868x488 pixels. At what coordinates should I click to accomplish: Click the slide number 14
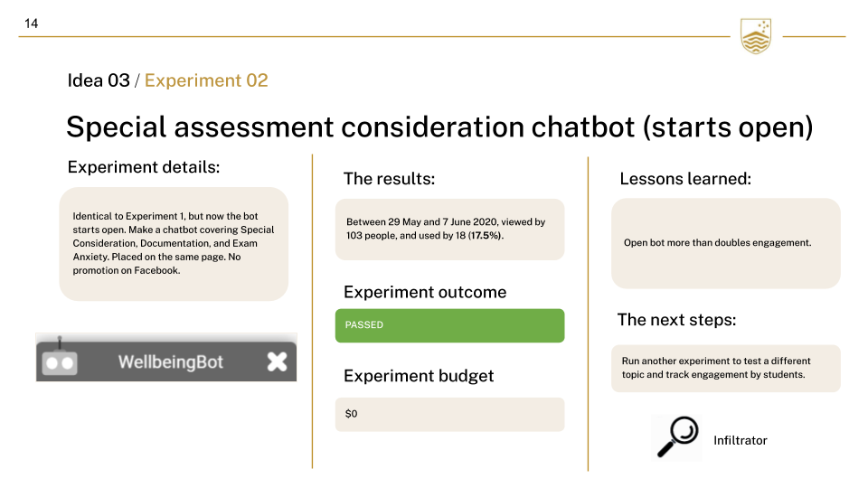32,23
